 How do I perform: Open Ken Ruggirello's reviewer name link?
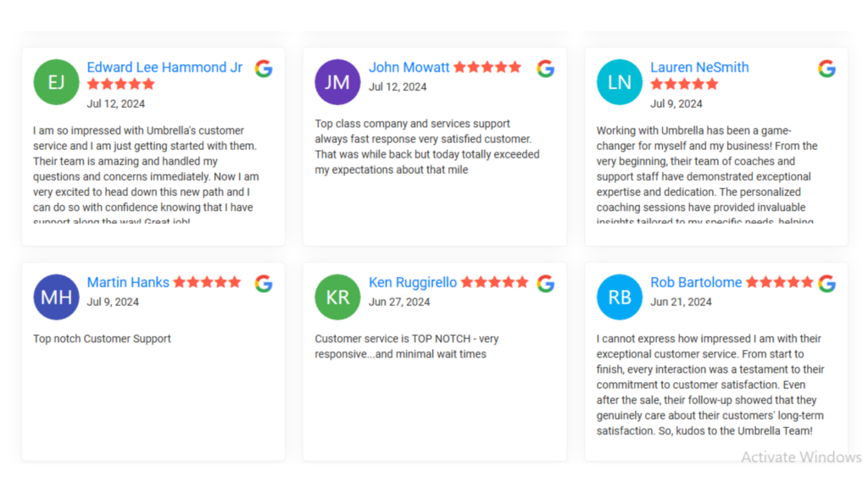click(x=413, y=282)
